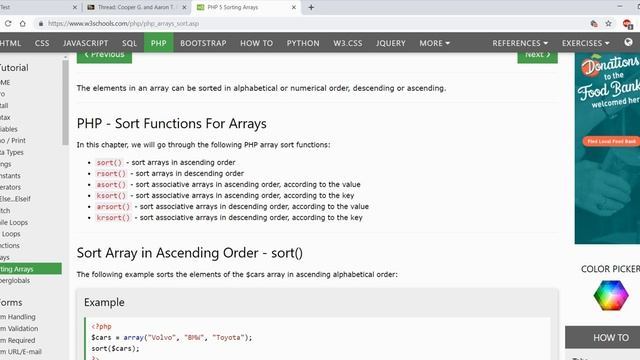640x360 pixels.
Task: Open the Data Types sidebar link
Action: coord(12,152)
